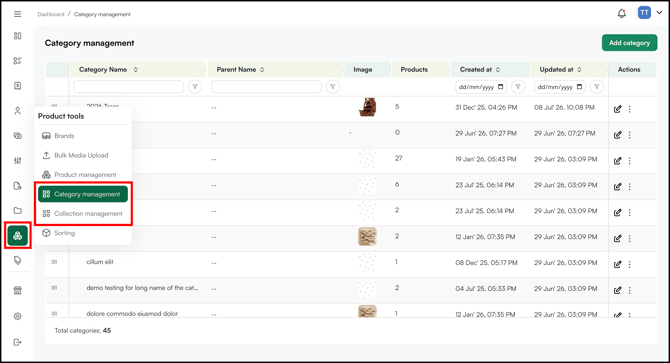Click the Category Name filter funnel icon
This screenshot has height=363, width=670.
195,87
